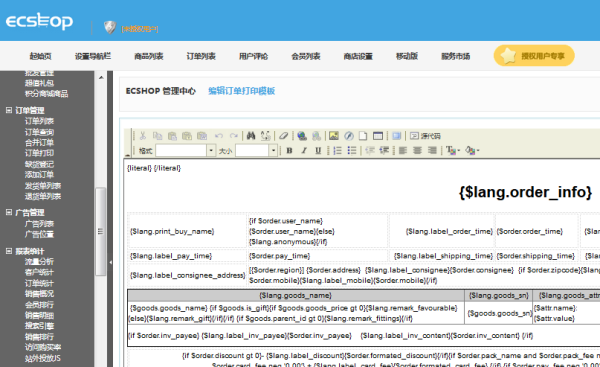
Task: Click the Redo arrow icon
Action: coord(233,136)
